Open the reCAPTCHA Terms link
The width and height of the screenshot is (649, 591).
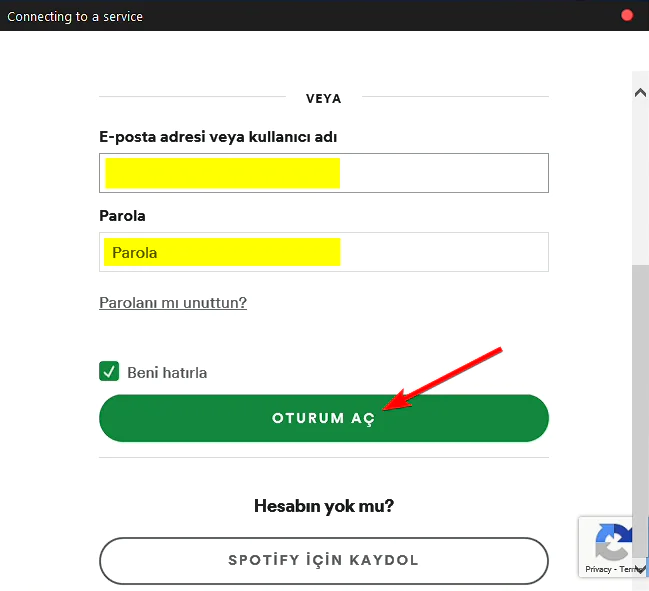[628, 569]
